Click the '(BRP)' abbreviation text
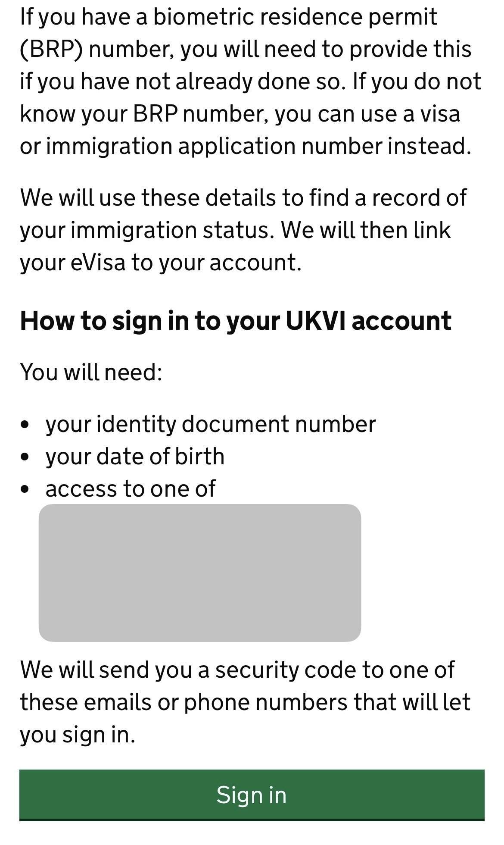Screen dimensions: 504x845 (51, 50)
